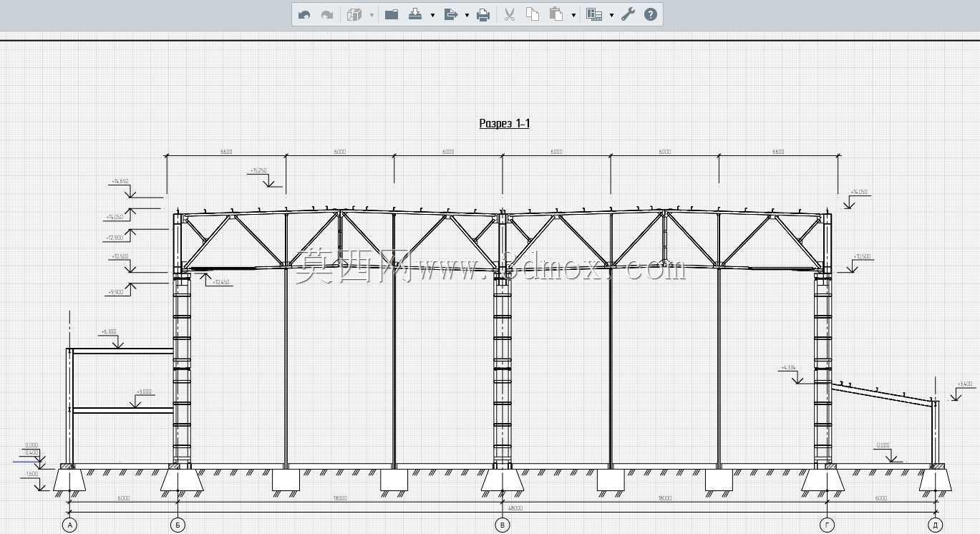Export the drawing using arrow-out icon
The height and width of the screenshot is (534, 980).
pyautogui.click(x=450, y=14)
